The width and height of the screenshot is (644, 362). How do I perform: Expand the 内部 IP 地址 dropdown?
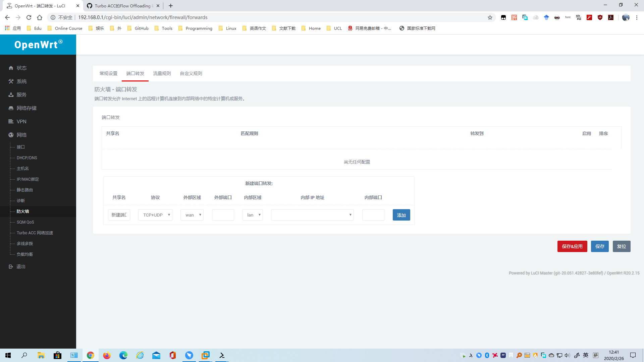point(312,215)
